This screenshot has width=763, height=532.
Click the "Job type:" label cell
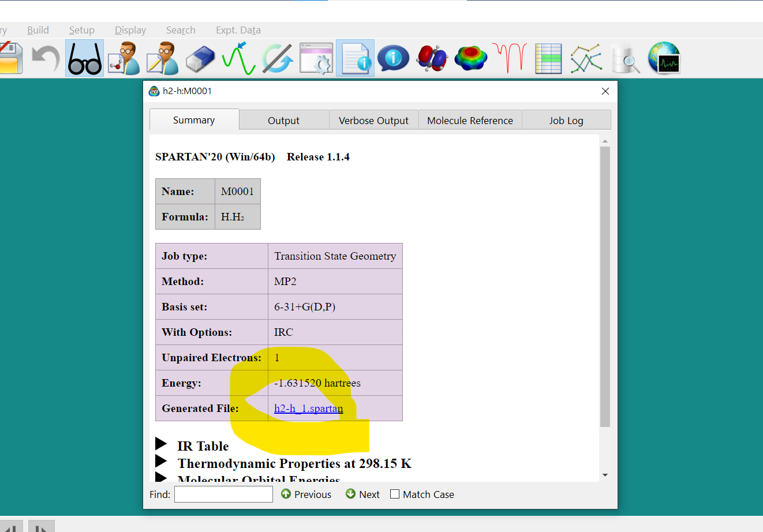click(x=212, y=256)
